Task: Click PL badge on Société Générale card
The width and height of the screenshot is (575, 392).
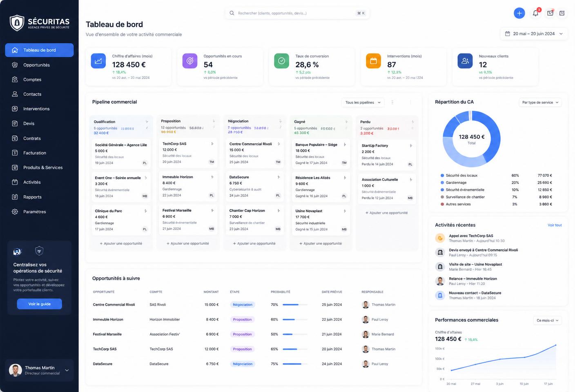Action: coord(145,163)
